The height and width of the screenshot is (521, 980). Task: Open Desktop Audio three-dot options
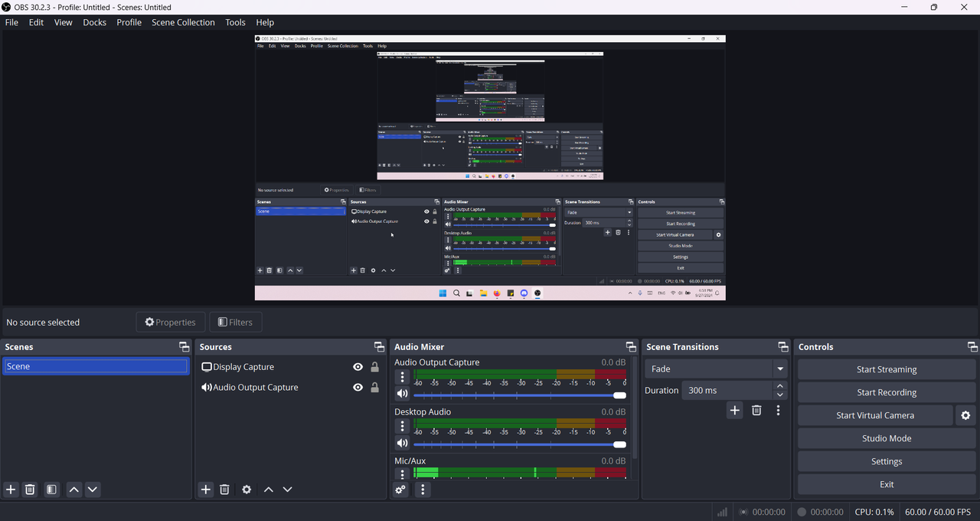tap(403, 426)
